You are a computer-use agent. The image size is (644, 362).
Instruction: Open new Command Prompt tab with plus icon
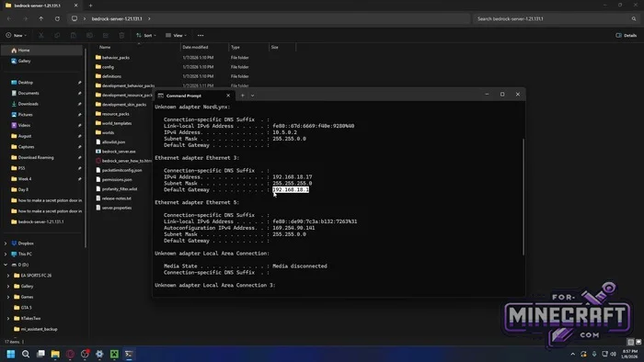click(x=242, y=96)
